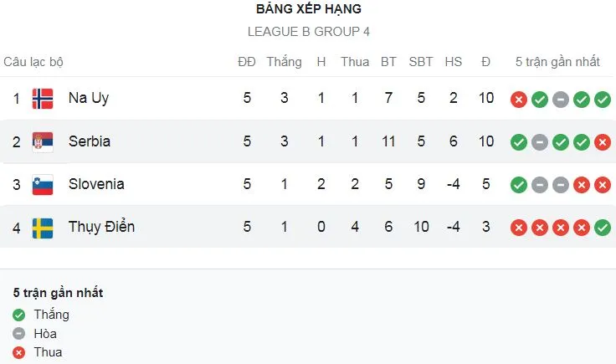Screen dimensions: 616x364
Task: Open the Thụy Điển team link
Action: point(101,227)
